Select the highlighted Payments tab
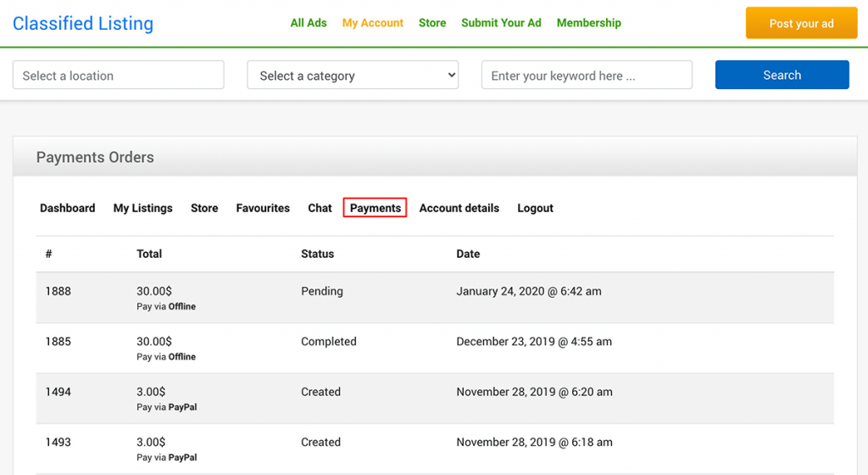This screenshot has width=868, height=475. point(375,208)
